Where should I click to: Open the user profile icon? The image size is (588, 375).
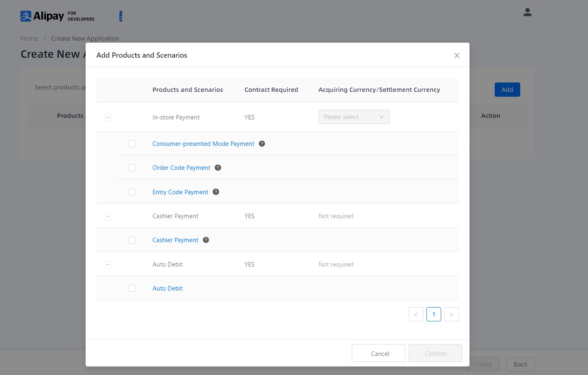click(527, 13)
